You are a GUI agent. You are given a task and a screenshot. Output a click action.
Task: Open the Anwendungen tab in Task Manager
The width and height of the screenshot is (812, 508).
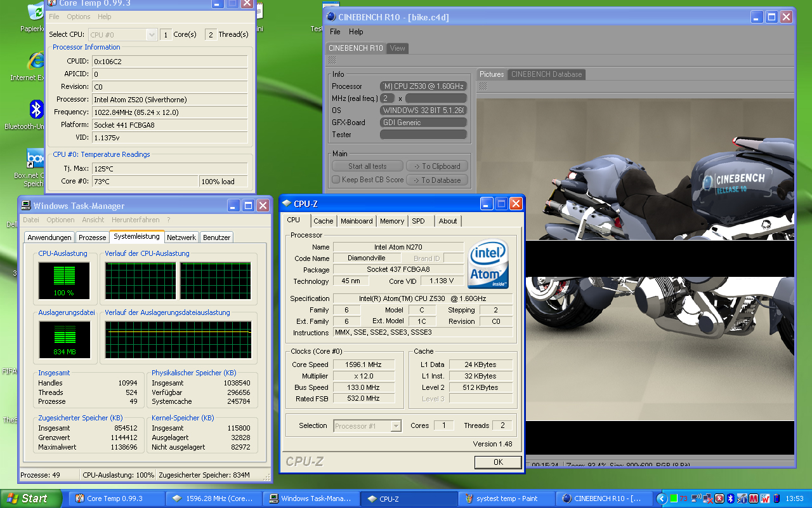pos(49,237)
